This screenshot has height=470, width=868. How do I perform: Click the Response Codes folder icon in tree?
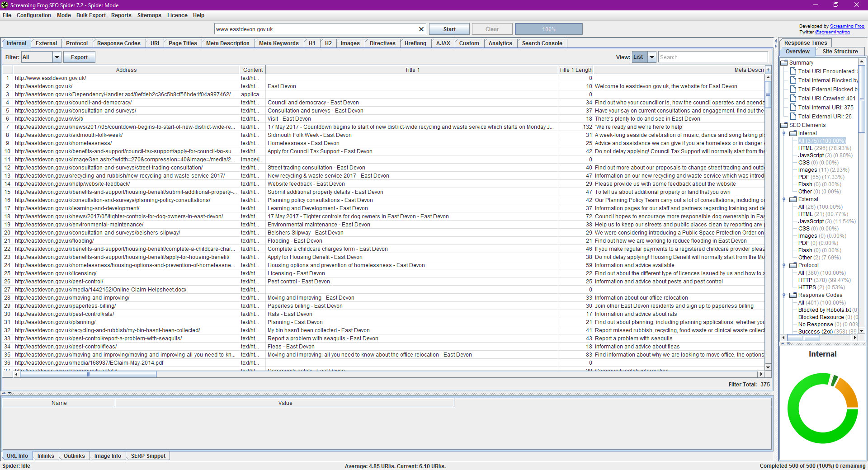[x=793, y=295]
